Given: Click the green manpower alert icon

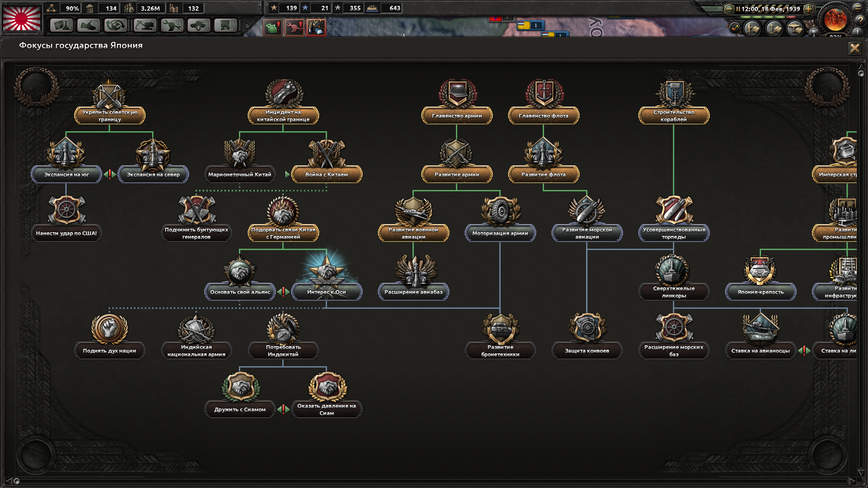Looking at the screenshot, I should click(x=273, y=28).
